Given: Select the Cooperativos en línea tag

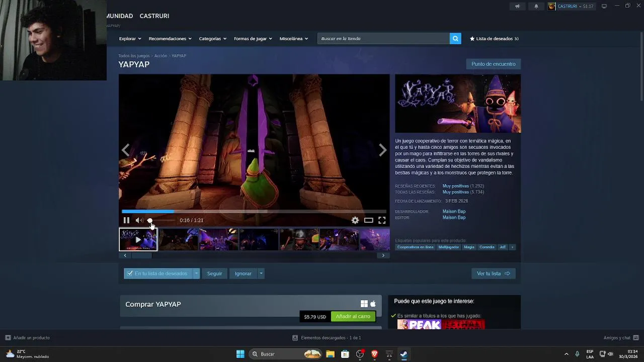Looking at the screenshot, I should [415, 247].
